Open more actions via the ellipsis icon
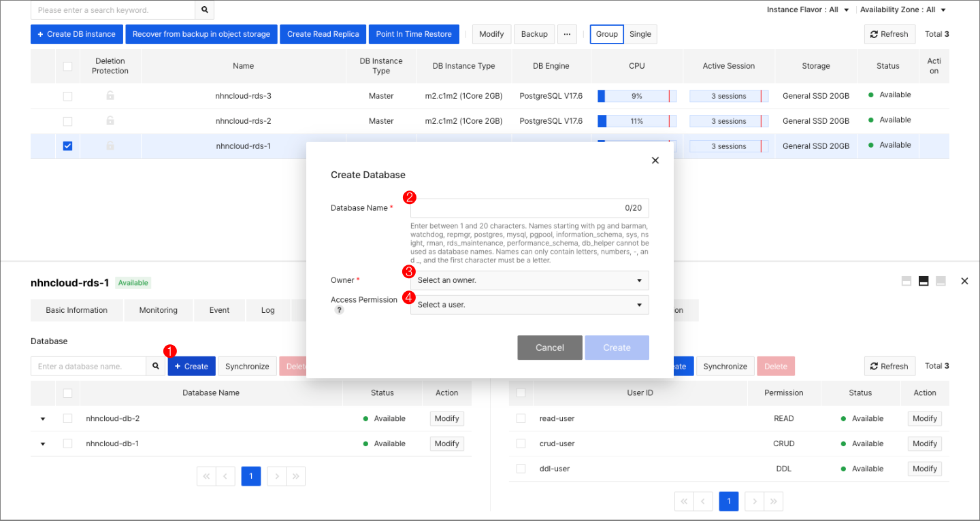 click(567, 33)
